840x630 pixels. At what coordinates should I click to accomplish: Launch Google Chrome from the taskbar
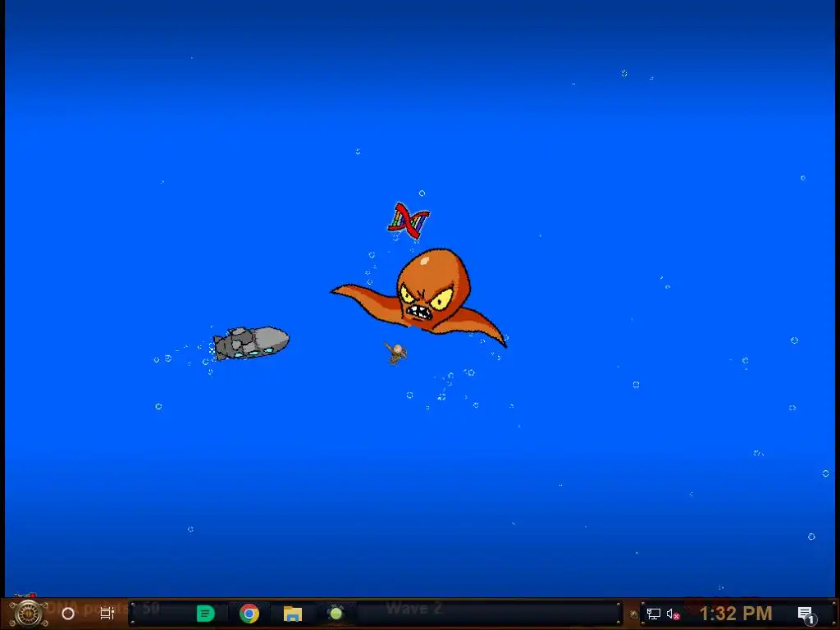(x=249, y=614)
